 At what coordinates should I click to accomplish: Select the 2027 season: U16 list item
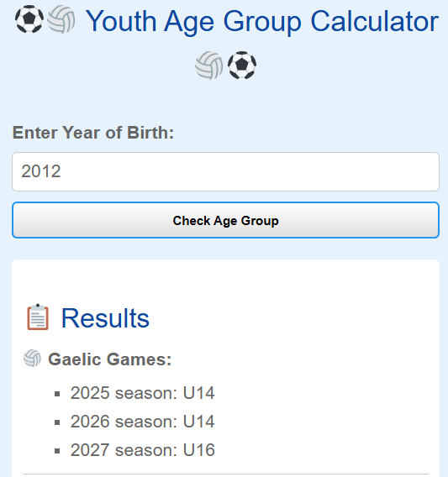(x=143, y=450)
